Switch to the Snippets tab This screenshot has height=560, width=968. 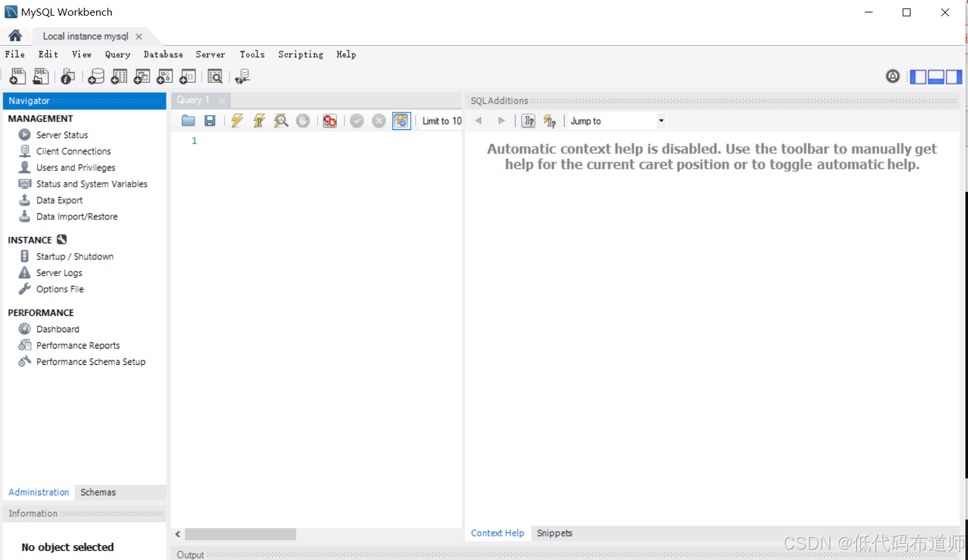point(555,533)
